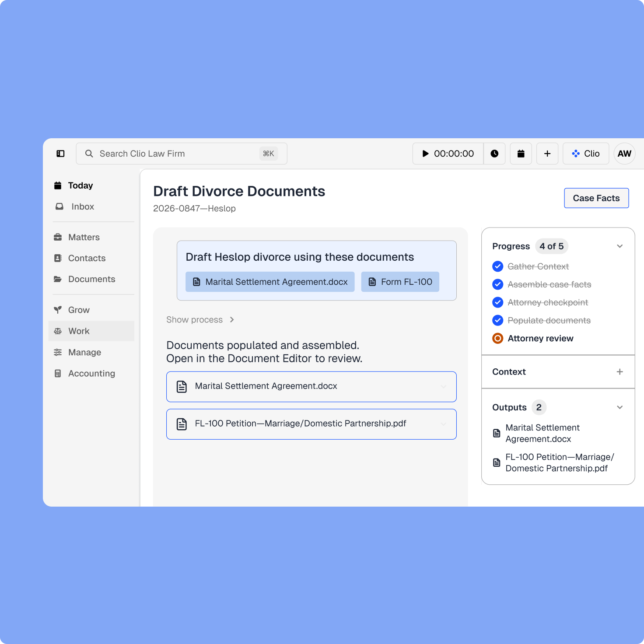Open the AW user avatar menu
644x644 pixels.
(624, 154)
